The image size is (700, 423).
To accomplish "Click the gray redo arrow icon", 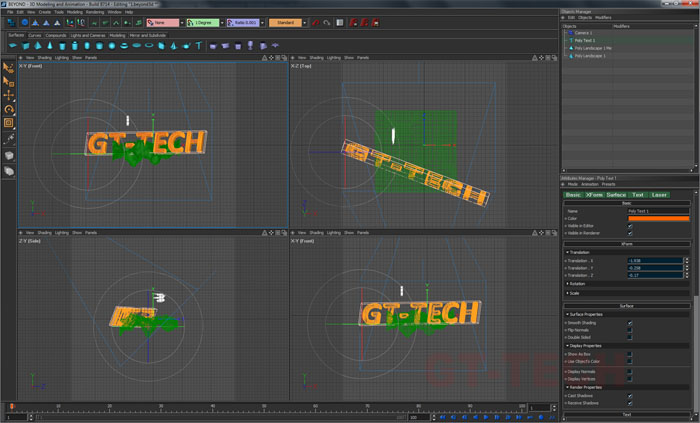I will coord(326,22).
